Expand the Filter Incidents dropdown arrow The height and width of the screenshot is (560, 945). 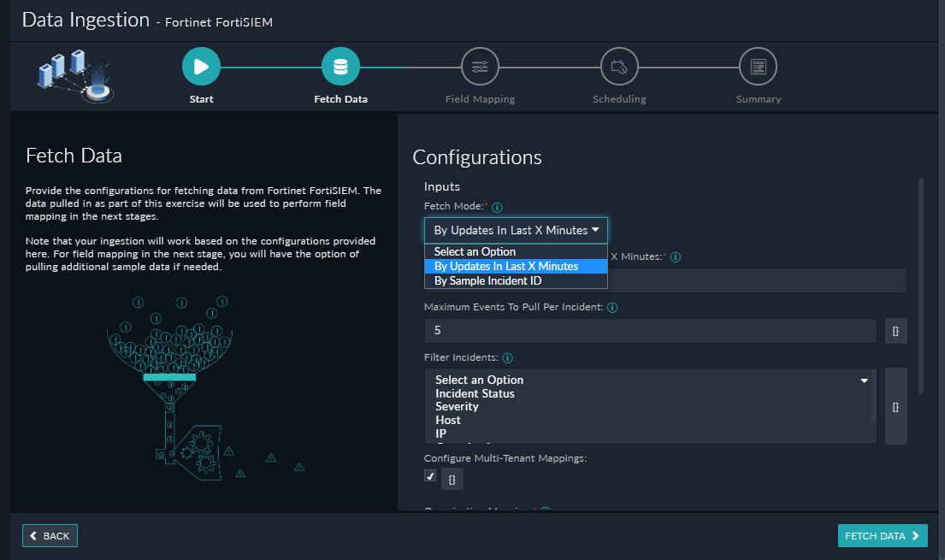pos(865,380)
